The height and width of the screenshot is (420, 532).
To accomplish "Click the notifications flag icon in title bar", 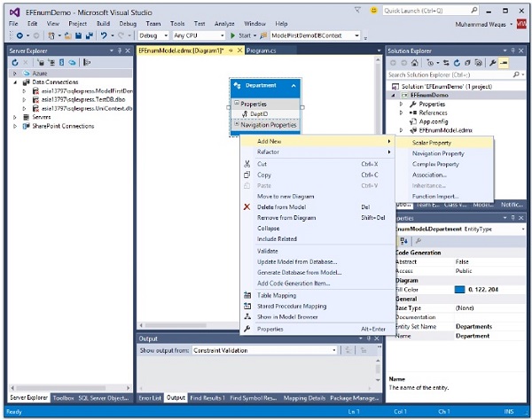I will point(357,10).
